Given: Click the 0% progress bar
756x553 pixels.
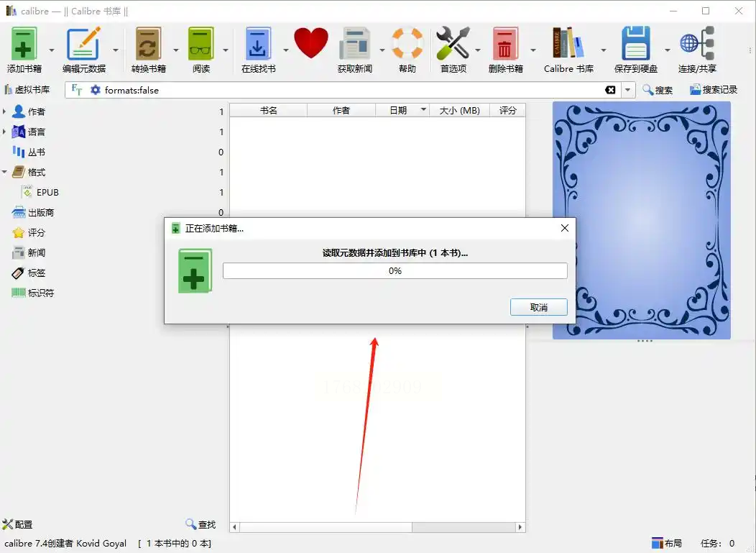Looking at the screenshot, I should click(x=395, y=270).
